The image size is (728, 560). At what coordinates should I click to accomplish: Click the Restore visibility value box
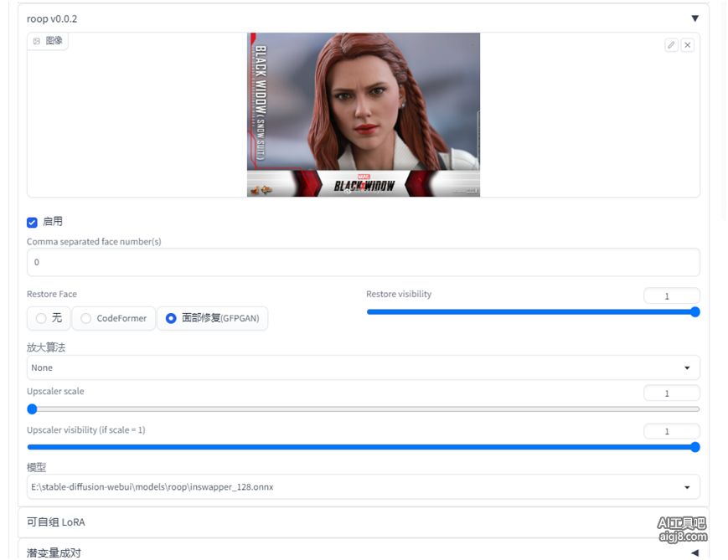(671, 295)
